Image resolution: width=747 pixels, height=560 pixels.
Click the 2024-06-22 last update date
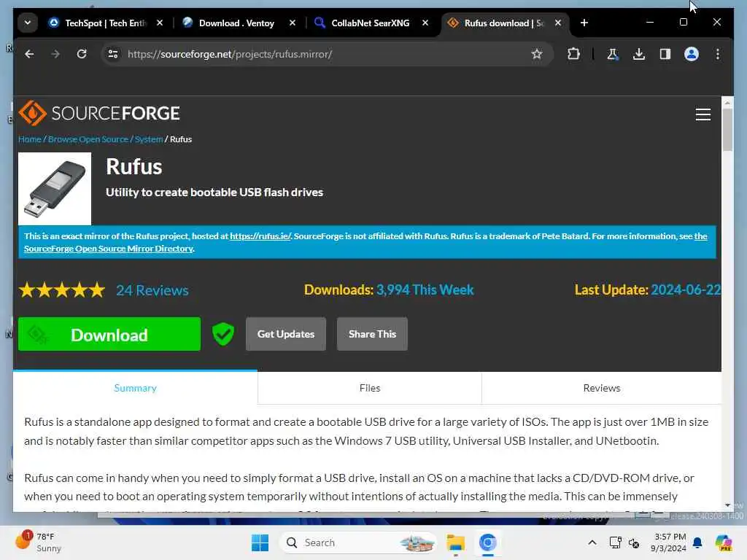(x=686, y=290)
